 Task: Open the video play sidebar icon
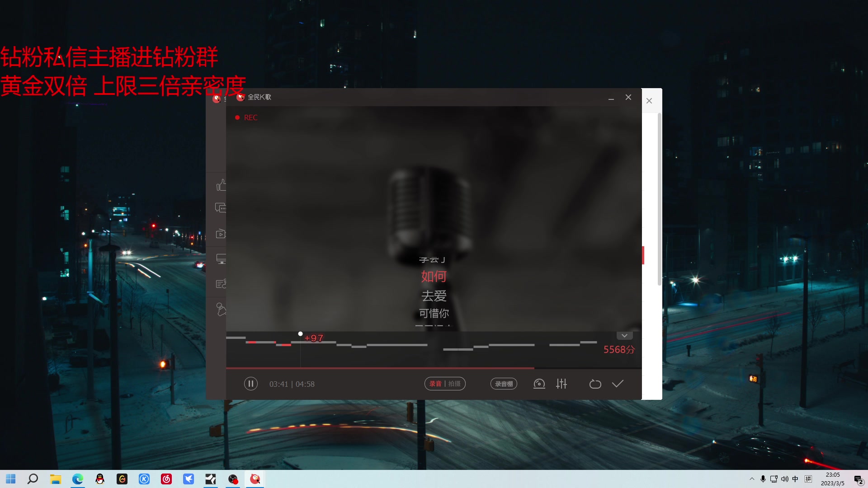tap(221, 234)
